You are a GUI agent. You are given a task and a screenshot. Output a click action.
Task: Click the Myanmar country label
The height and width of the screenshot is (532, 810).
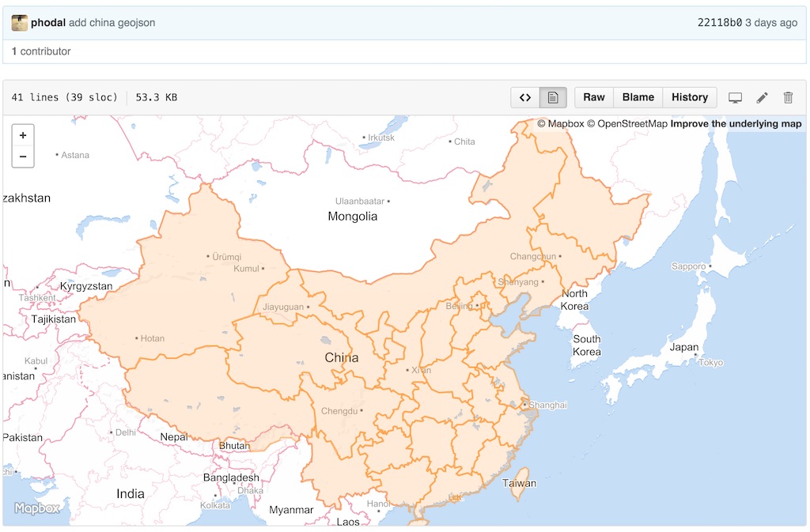pyautogui.click(x=291, y=510)
